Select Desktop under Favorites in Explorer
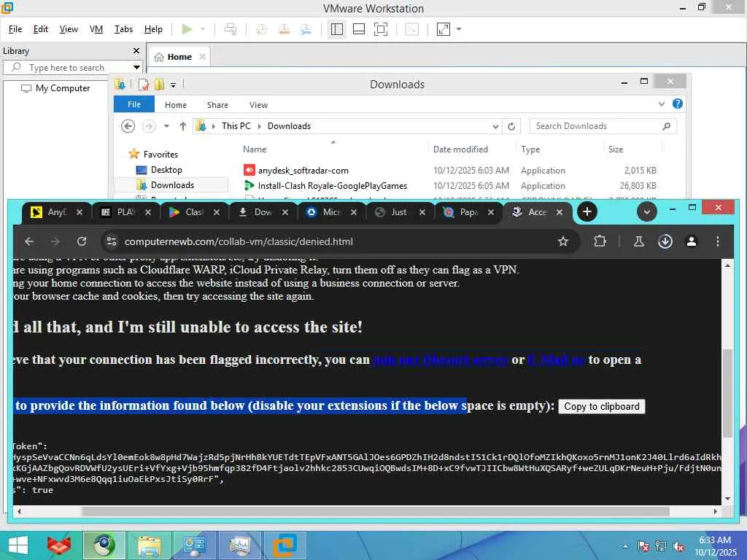747x560 pixels. 166,169
